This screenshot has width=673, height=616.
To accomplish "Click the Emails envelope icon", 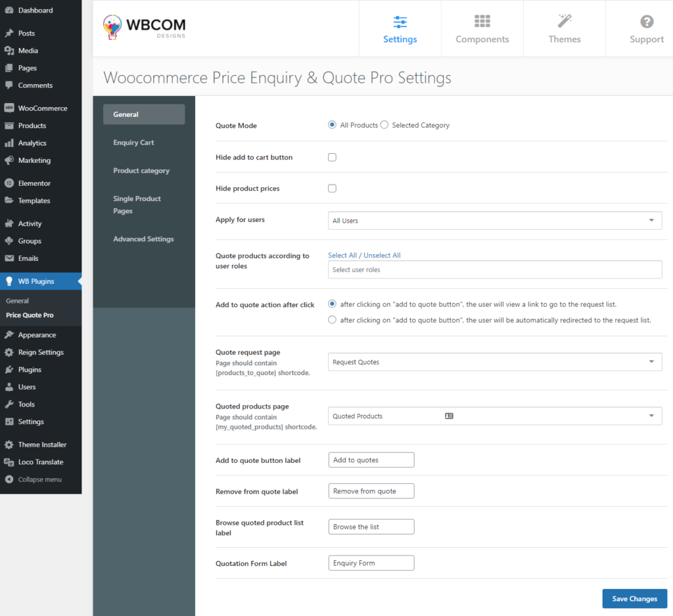I will 9,258.
